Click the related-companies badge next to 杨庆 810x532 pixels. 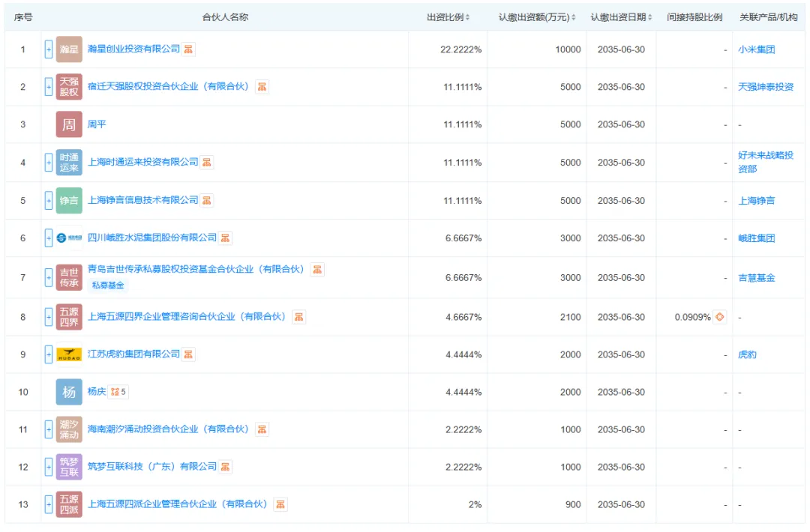118,392
